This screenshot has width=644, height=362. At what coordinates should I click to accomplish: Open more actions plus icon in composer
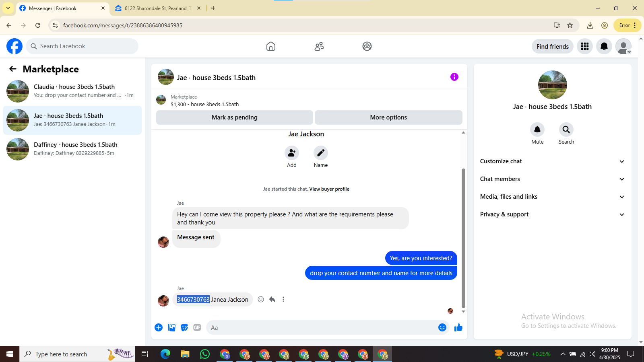tap(159, 327)
